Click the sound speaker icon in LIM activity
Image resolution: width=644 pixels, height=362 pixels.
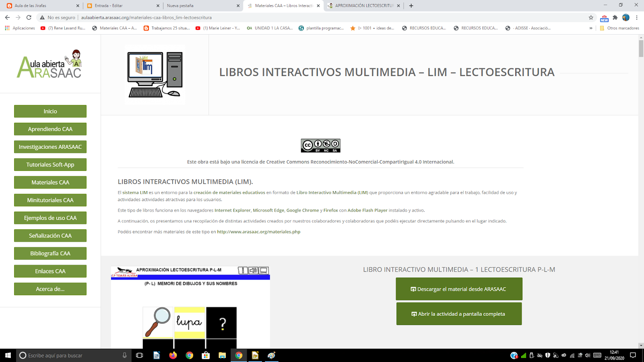tap(253, 270)
